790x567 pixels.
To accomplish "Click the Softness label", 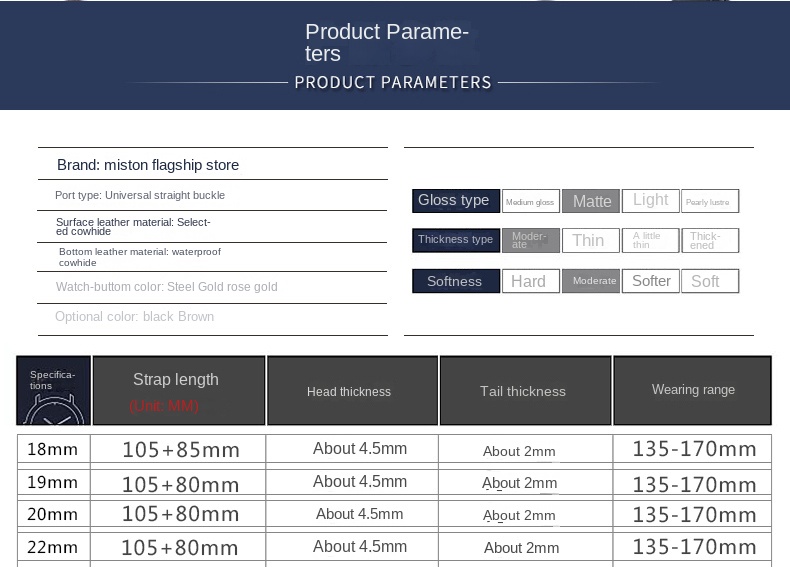I will point(455,281).
